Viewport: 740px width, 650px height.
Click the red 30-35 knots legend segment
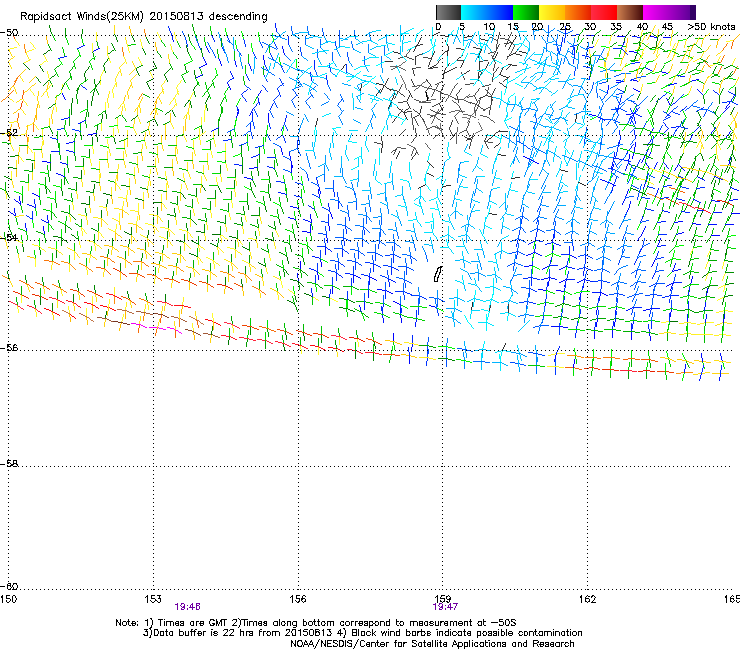pyautogui.click(x=604, y=12)
